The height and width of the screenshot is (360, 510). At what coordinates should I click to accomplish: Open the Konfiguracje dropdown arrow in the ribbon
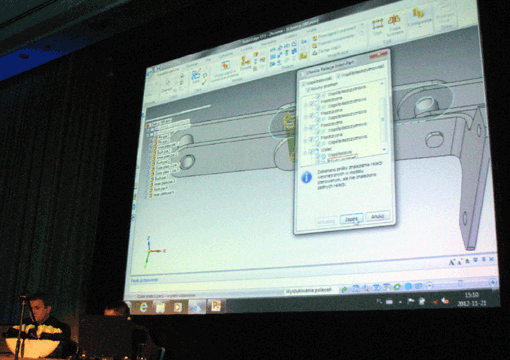(420, 25)
